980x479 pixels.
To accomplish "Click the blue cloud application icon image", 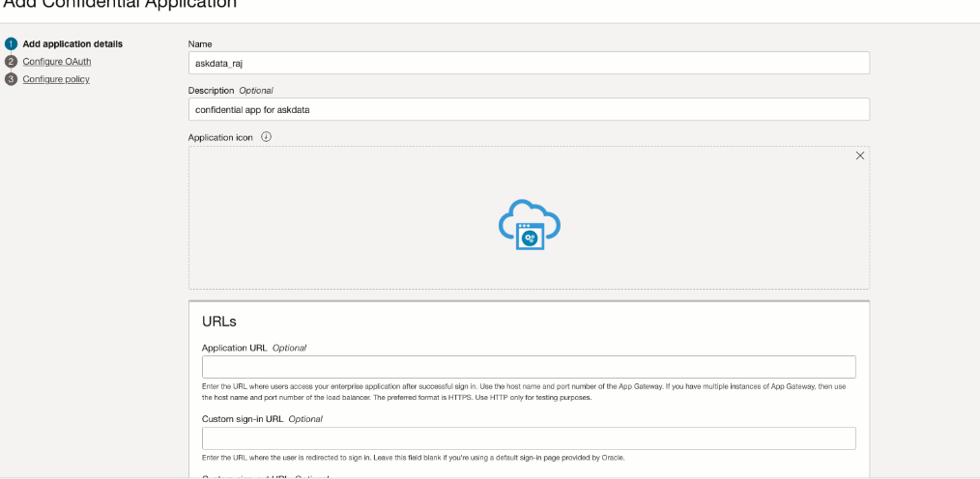I will coord(529,225).
